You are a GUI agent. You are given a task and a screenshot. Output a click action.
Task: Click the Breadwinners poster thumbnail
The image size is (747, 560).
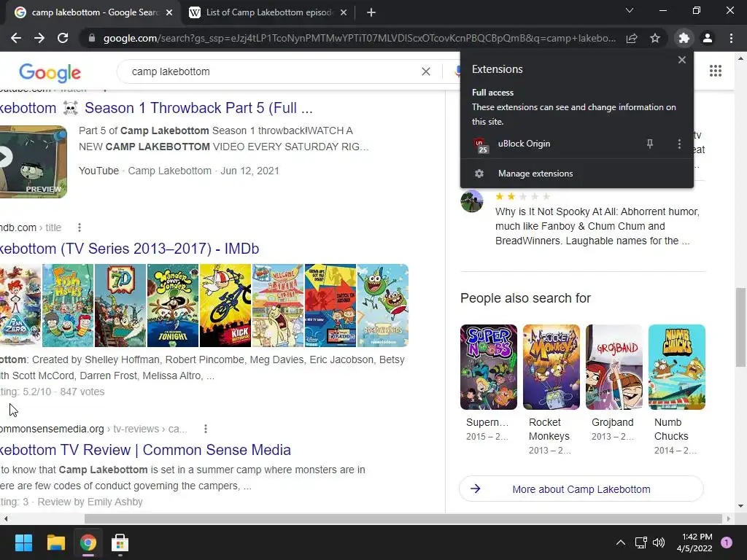point(382,306)
